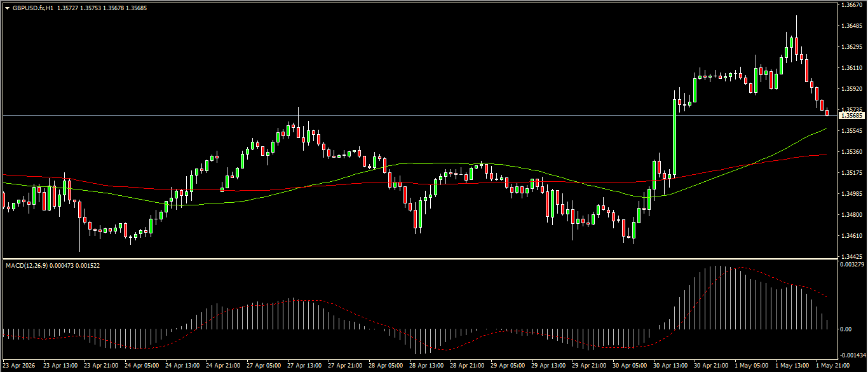Screen dimensions: 868x372
Task: Click the 1 May 13:00 time label
Action: [792, 366]
